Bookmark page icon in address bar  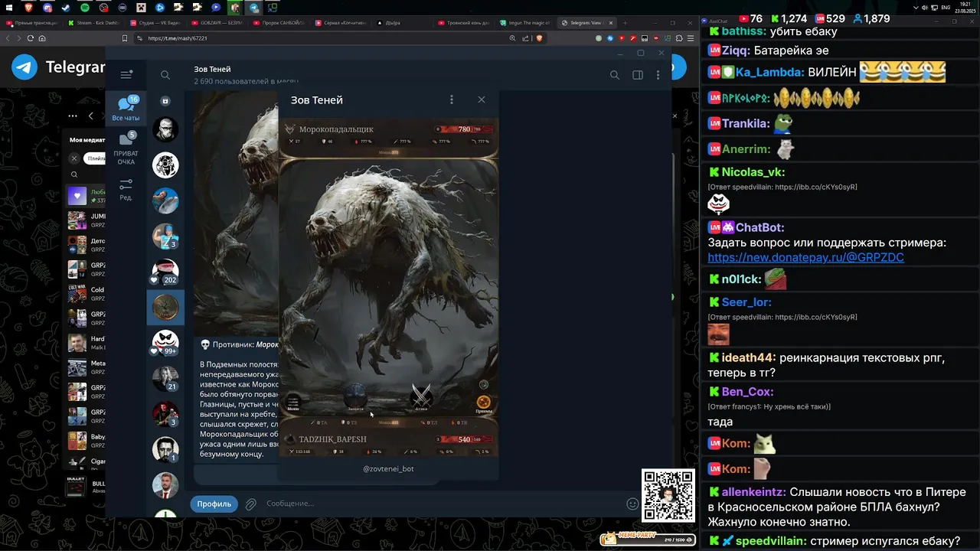[125, 38]
